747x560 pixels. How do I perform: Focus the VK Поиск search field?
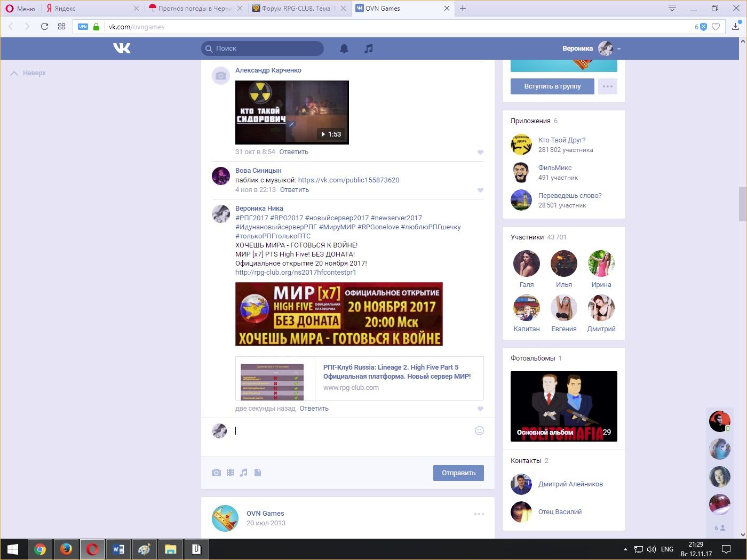(263, 49)
